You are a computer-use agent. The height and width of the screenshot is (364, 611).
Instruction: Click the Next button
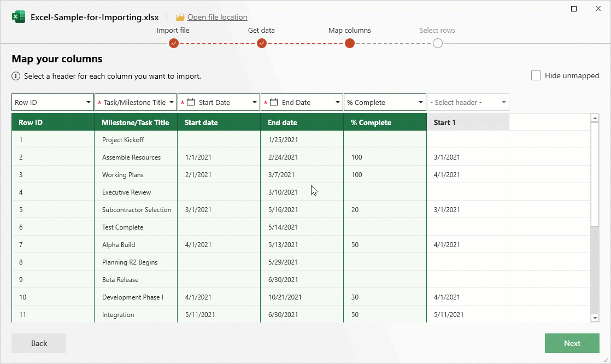(x=572, y=343)
